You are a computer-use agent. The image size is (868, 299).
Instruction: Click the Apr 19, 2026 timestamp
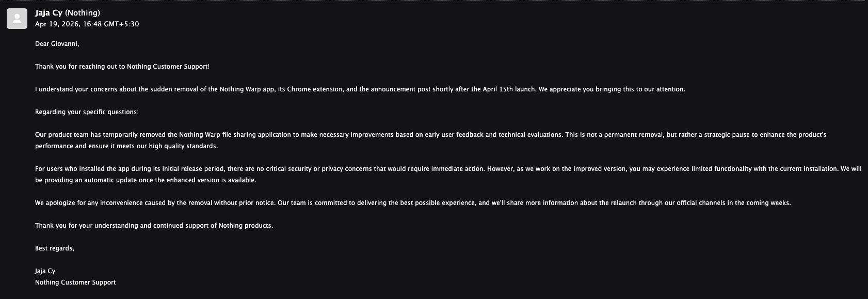point(87,24)
